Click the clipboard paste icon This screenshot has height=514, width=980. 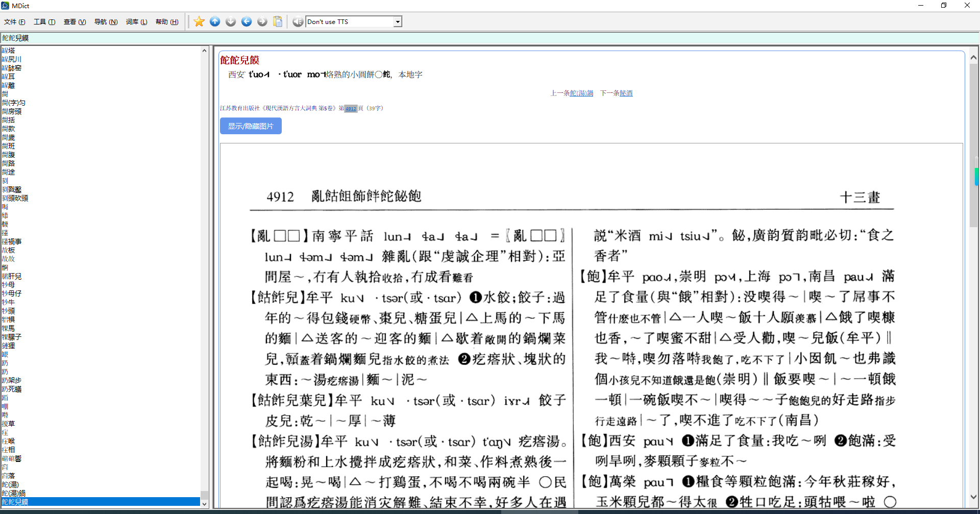pos(278,21)
